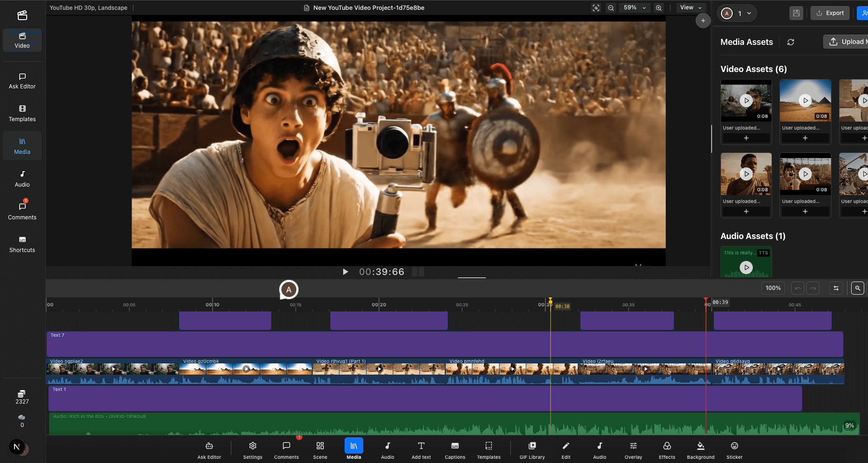Screen dimensions: 868x463
Task: Toggle the timeline search magnifier
Action: [857, 288]
